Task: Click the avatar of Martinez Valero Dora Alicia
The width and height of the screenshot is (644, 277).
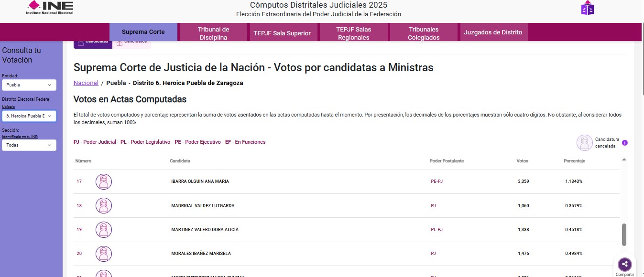Action: point(104,230)
